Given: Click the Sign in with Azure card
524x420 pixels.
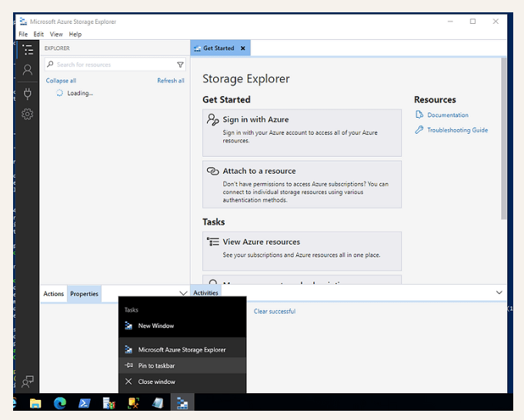Looking at the screenshot, I should pos(302,132).
